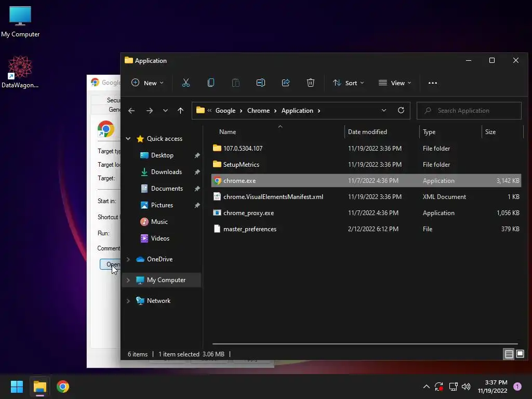This screenshot has height=399, width=532.
Task: Go up one folder level arrow
Action: pos(180,111)
